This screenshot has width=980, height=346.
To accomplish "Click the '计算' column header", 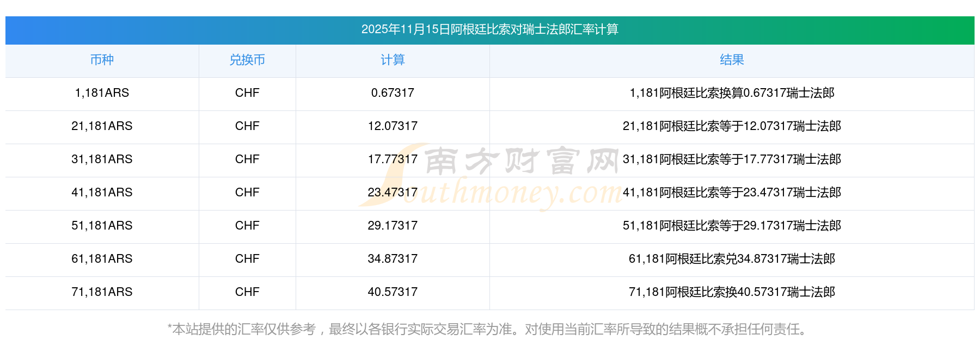I will (393, 60).
